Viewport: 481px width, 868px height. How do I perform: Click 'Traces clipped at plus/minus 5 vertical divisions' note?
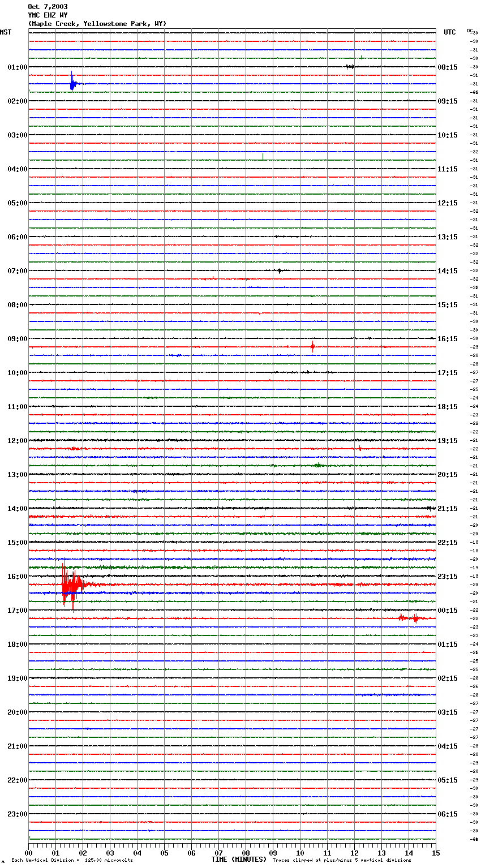coord(342,861)
